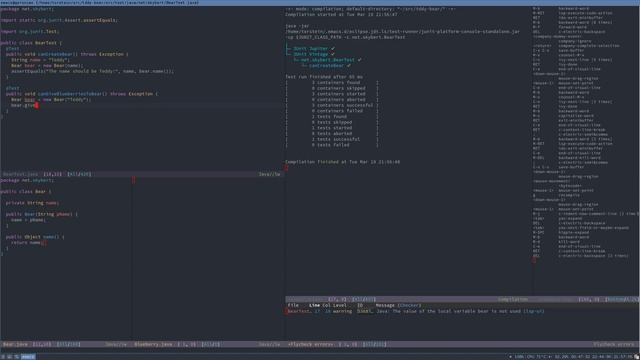This screenshot has height=360, width=640.
Task: Click the underlined 'bear' variable with warning
Action: 29,100
